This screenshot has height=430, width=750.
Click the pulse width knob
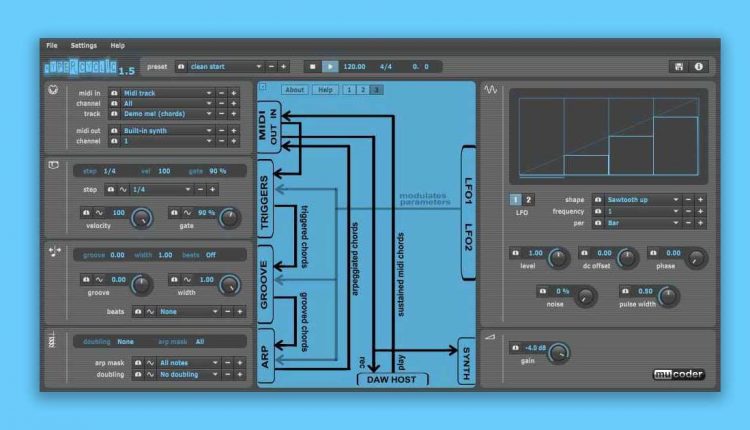[668, 297]
